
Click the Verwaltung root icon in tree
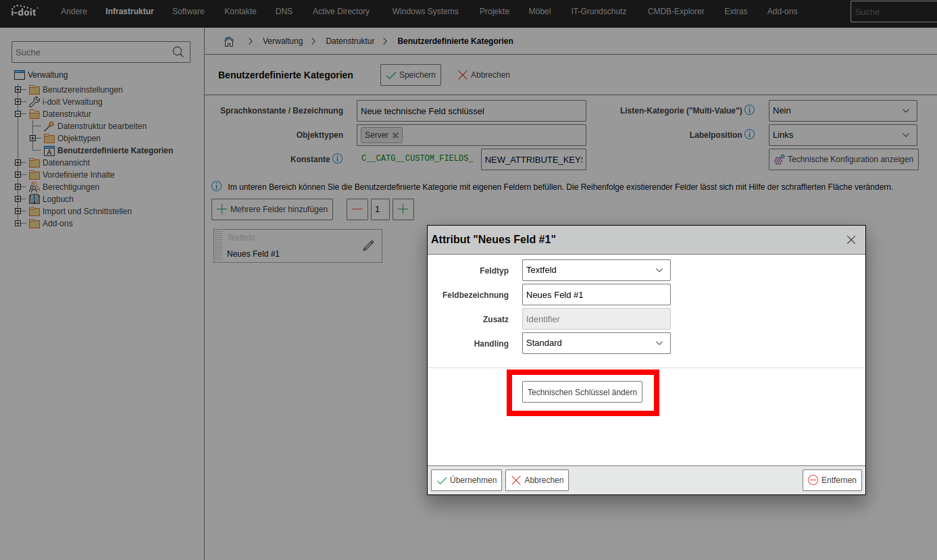[20, 75]
